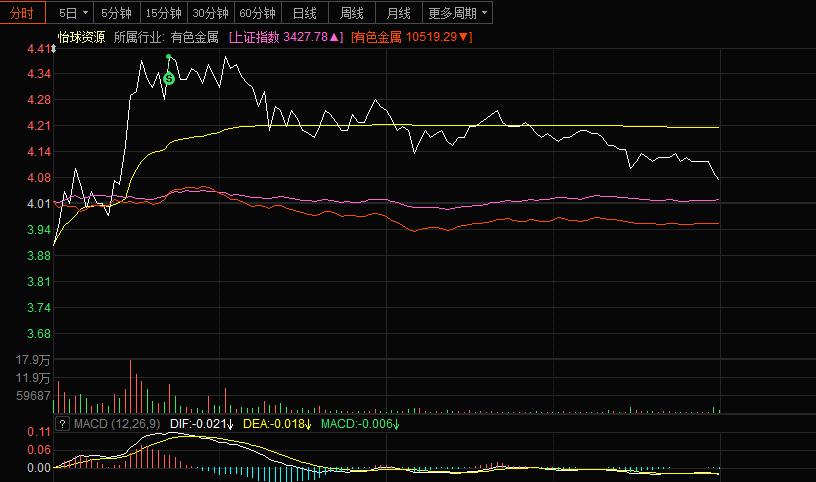Click the DIF:-0.021 value

tap(201, 424)
